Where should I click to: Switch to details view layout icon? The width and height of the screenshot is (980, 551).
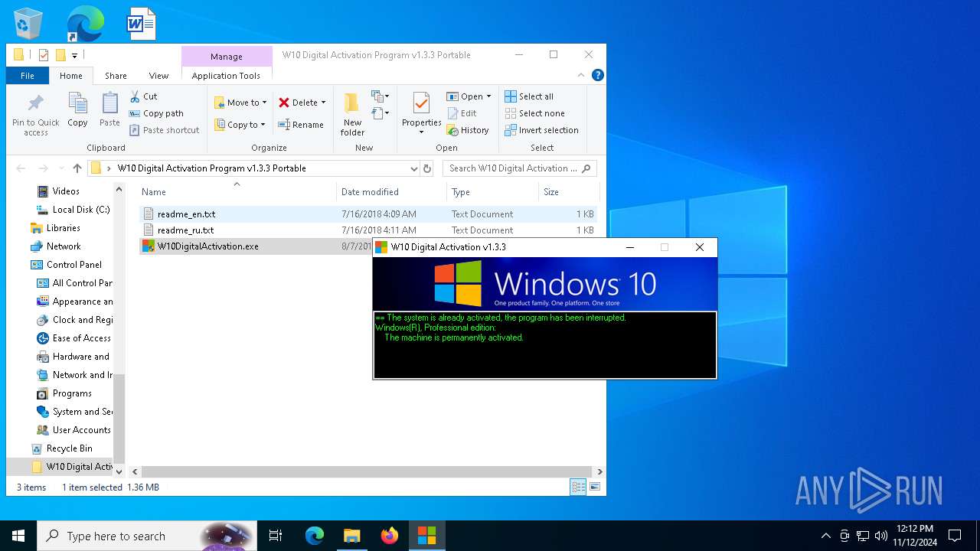(x=579, y=487)
